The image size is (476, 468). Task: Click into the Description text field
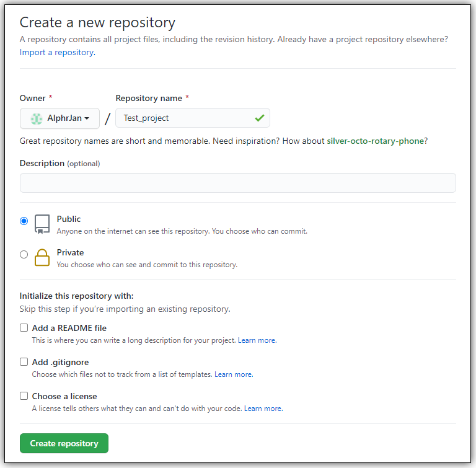pyautogui.click(x=237, y=183)
